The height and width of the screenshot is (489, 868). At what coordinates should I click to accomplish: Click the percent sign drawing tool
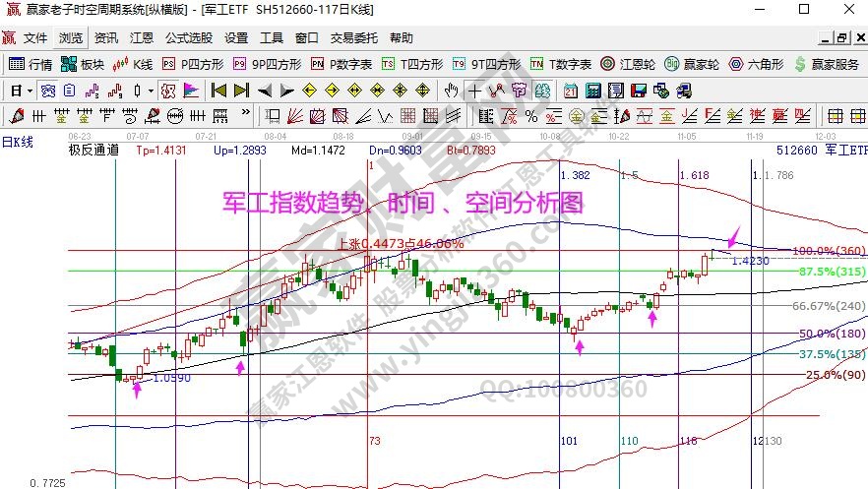click(x=530, y=116)
